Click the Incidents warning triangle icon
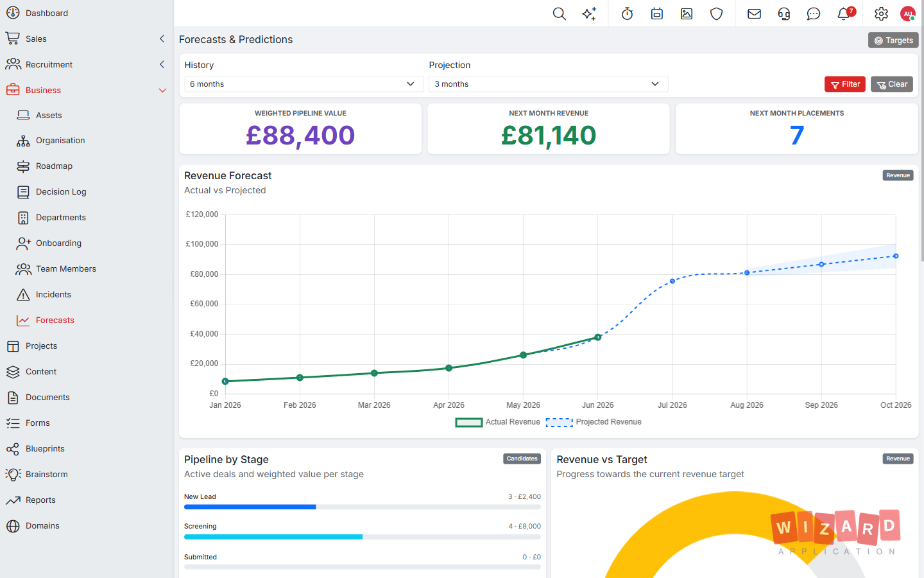The image size is (924, 578). coord(23,295)
